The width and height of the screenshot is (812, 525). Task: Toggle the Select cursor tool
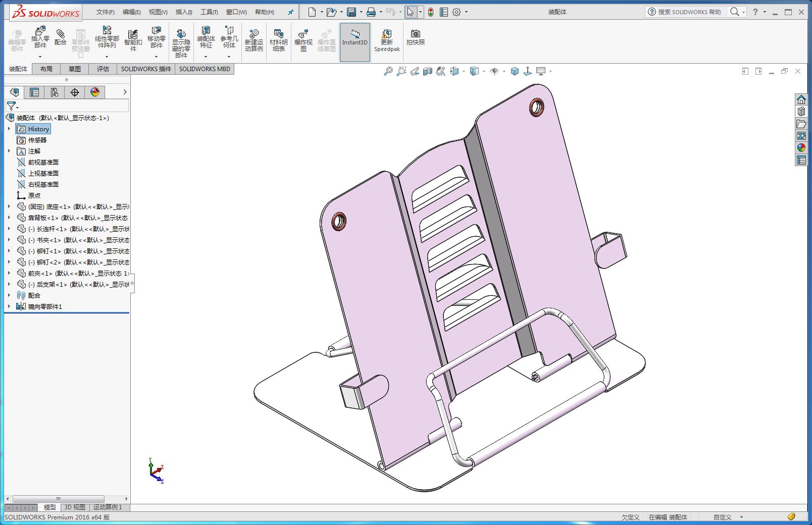(x=411, y=12)
